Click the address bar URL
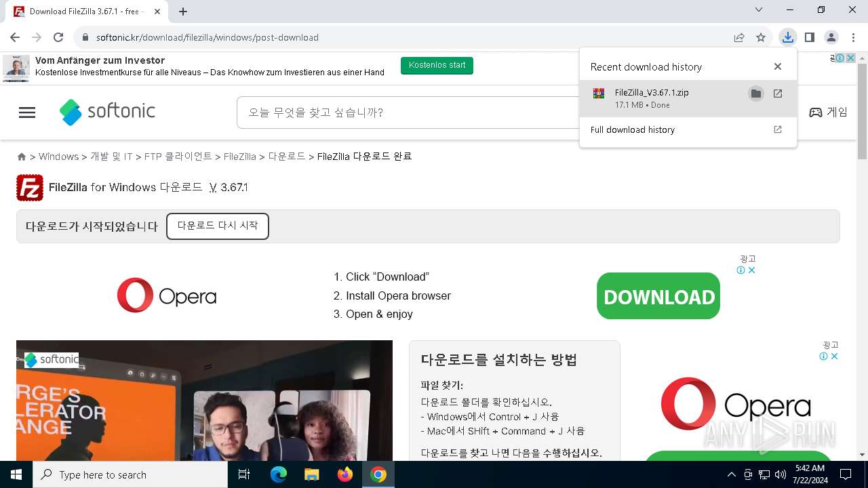 coord(207,37)
